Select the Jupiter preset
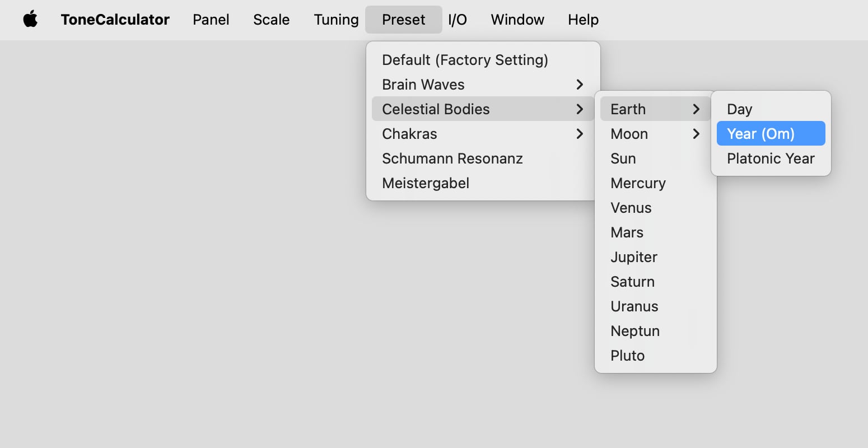868x448 pixels. click(x=634, y=257)
